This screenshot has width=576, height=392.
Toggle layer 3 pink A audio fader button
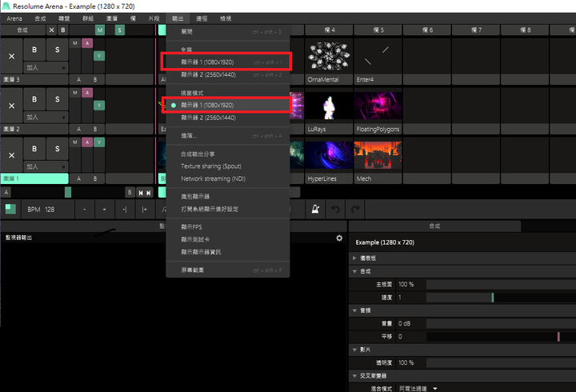click(87, 43)
